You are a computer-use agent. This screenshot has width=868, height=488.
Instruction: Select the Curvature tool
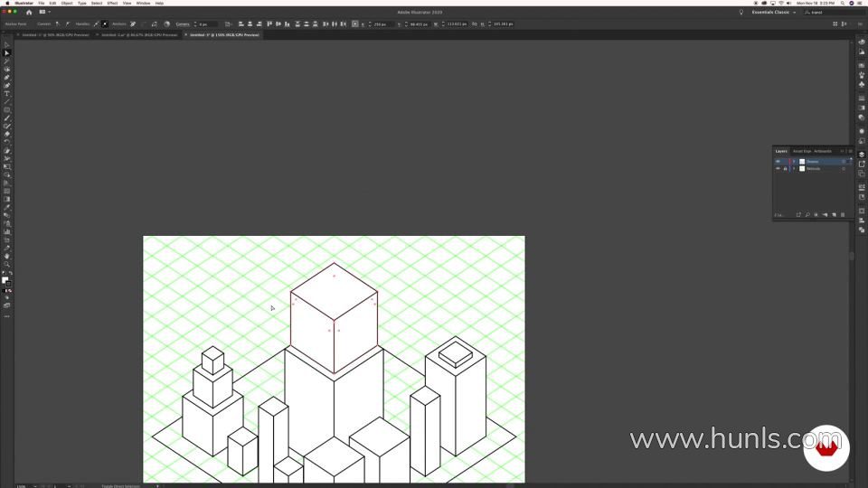(6, 86)
